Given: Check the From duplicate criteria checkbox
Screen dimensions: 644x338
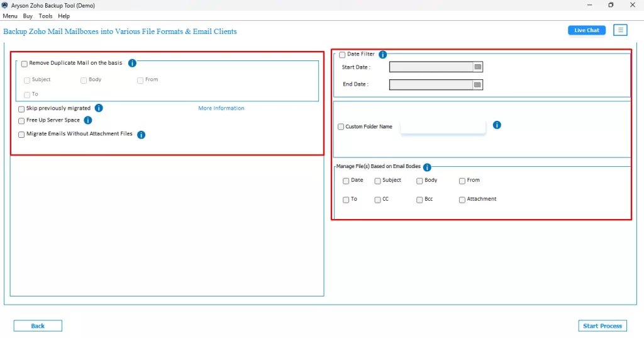Looking at the screenshot, I should [x=140, y=80].
